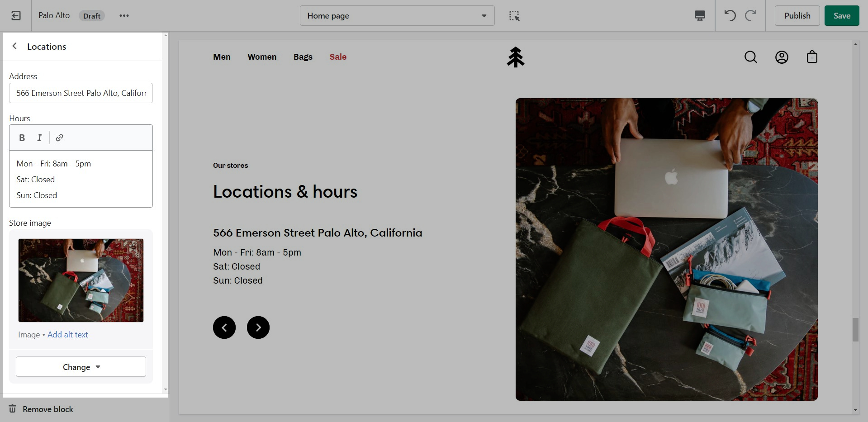Redo the last change
The image size is (868, 422).
[x=751, y=16]
